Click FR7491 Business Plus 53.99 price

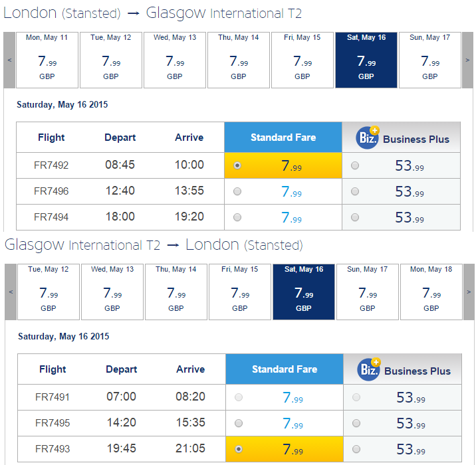coord(411,397)
